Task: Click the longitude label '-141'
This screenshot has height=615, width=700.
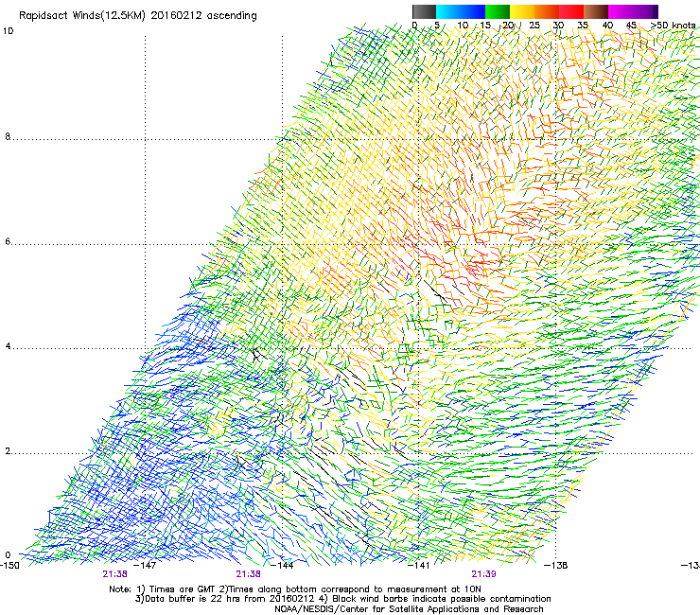Action: (419, 566)
